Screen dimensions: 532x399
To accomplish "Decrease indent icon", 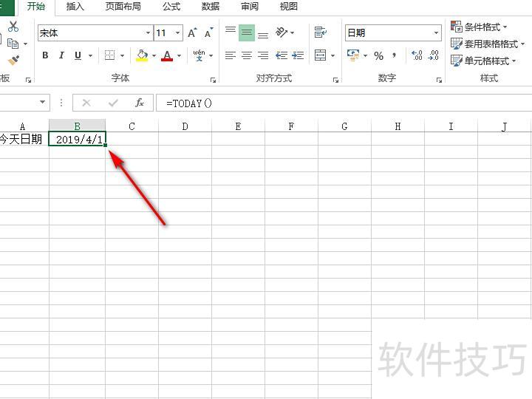I will [282, 55].
